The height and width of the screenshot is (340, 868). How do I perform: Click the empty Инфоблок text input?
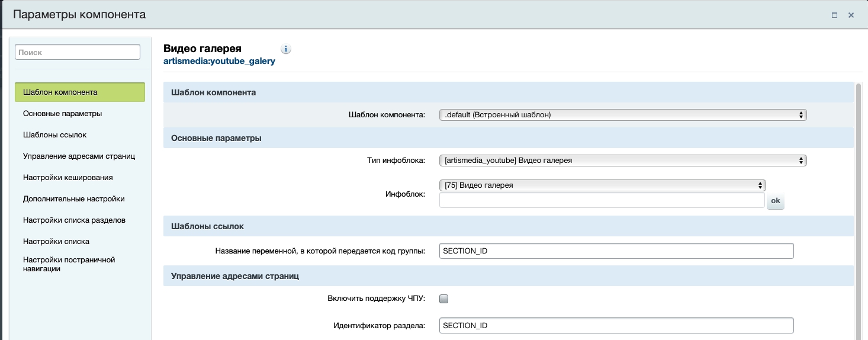pos(602,201)
